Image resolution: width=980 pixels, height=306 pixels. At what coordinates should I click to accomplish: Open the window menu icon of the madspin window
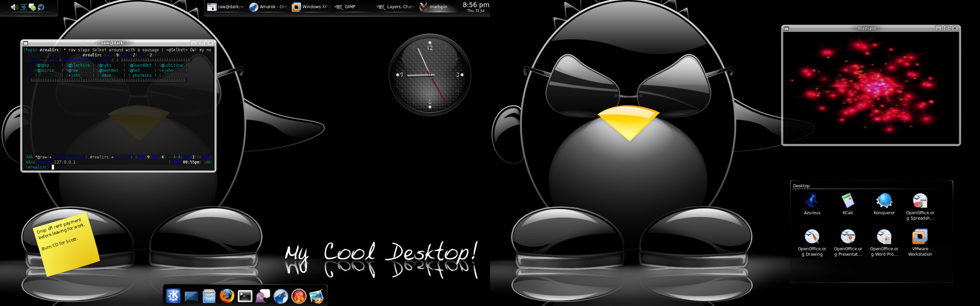pyautogui.click(x=786, y=29)
